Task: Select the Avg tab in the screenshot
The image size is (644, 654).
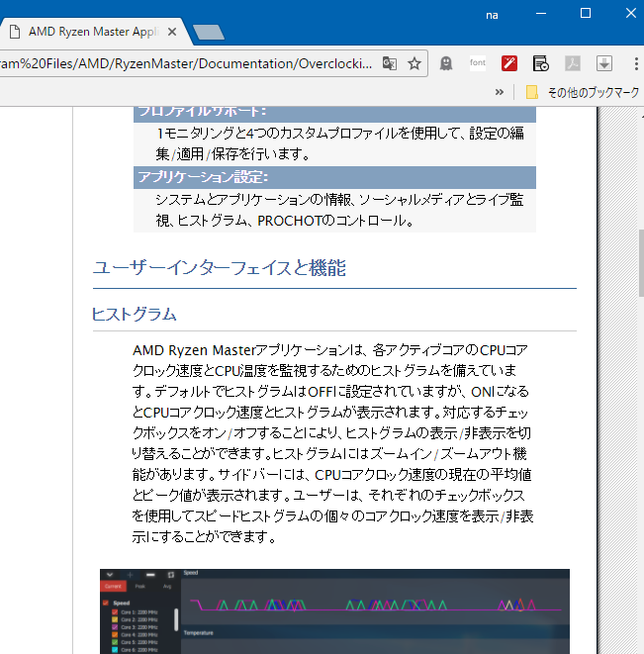Action: click(167, 586)
